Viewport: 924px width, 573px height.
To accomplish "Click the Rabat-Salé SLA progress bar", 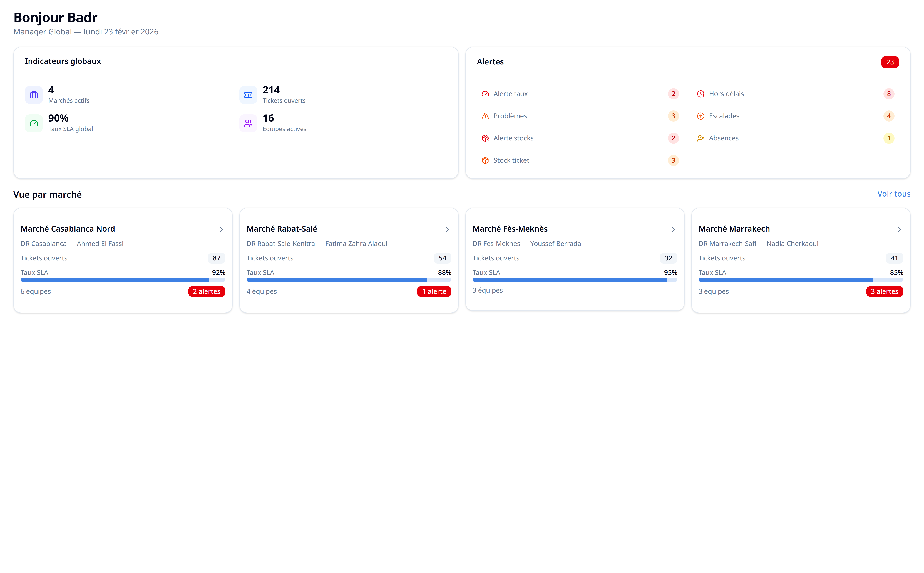I will pos(349,280).
